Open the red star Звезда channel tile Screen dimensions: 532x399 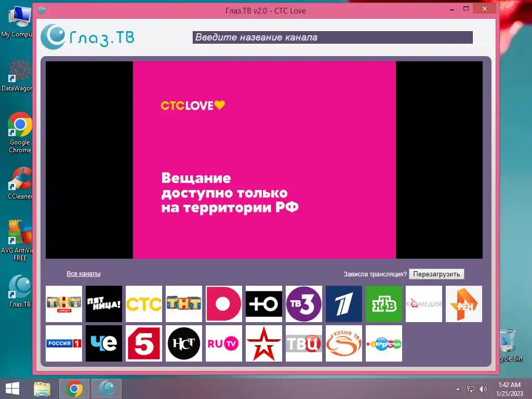coord(264,343)
